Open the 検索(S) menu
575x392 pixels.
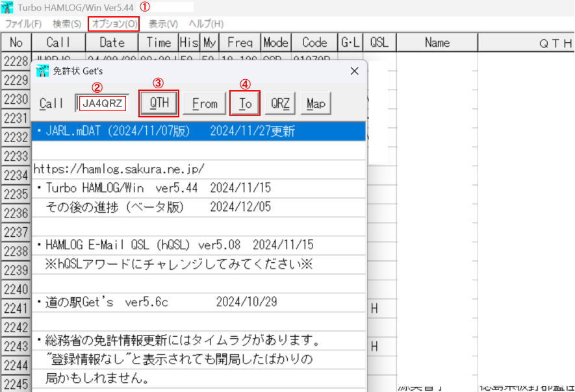point(67,24)
